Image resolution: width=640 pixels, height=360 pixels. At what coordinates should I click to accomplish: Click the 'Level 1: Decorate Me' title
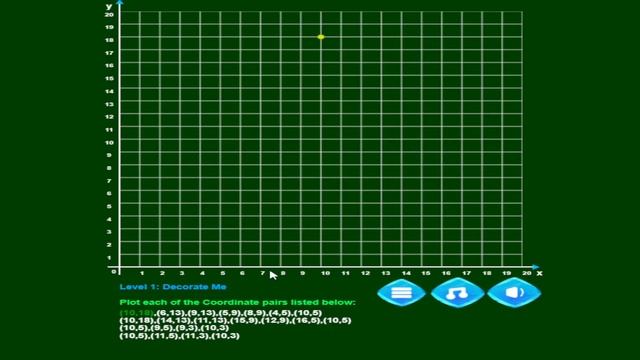pyautogui.click(x=173, y=287)
